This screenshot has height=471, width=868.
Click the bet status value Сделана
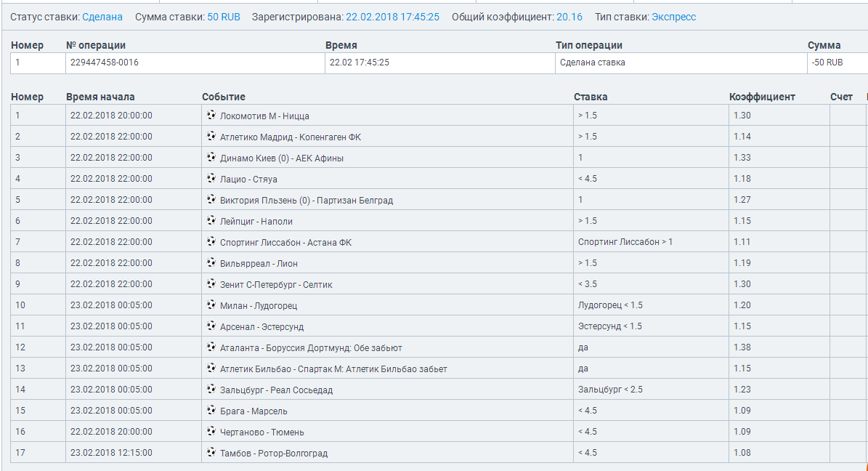(x=102, y=17)
